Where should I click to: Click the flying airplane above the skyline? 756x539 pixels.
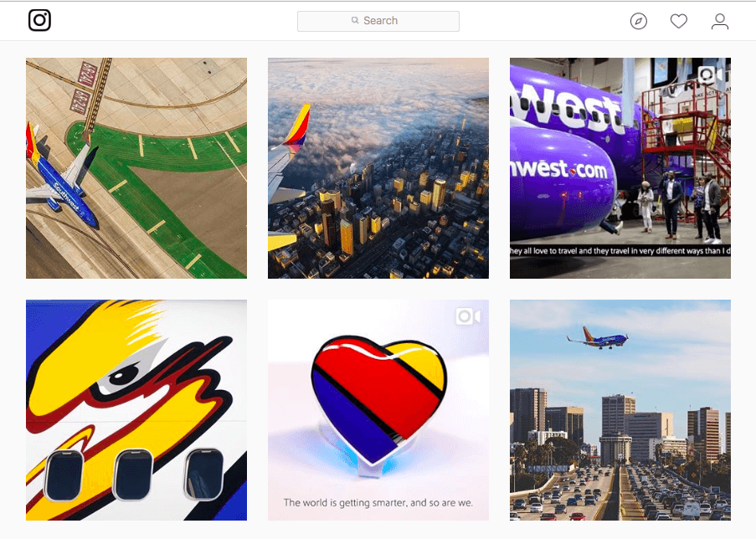point(598,338)
